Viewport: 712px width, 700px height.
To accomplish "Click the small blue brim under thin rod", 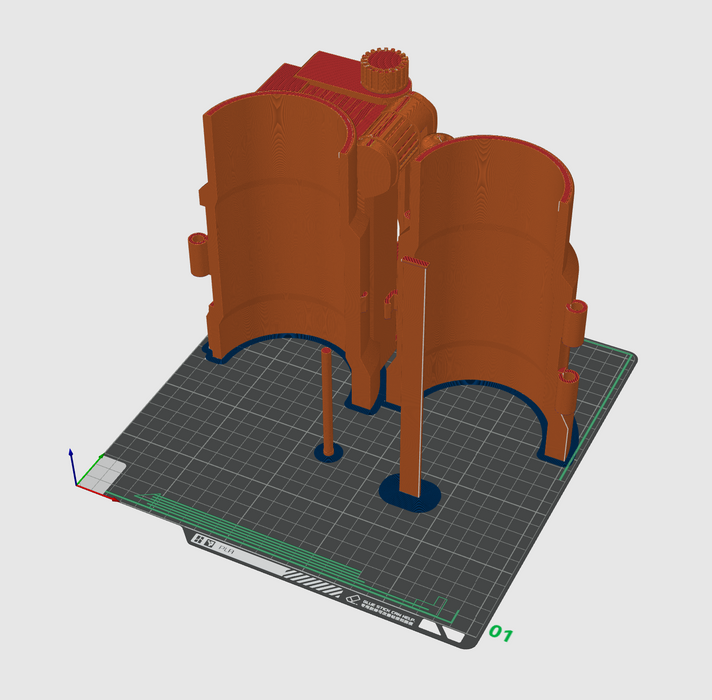I will (328, 454).
